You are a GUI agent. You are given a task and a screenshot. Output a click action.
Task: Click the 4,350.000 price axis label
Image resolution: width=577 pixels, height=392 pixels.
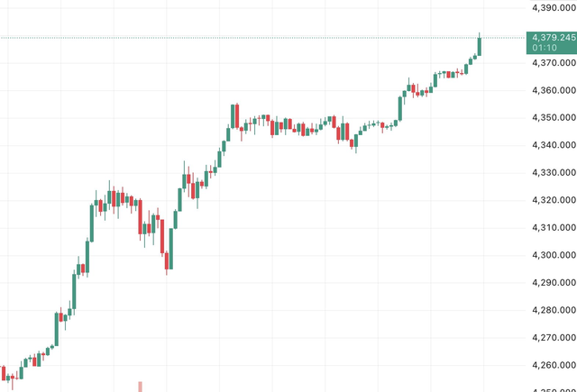(x=552, y=118)
